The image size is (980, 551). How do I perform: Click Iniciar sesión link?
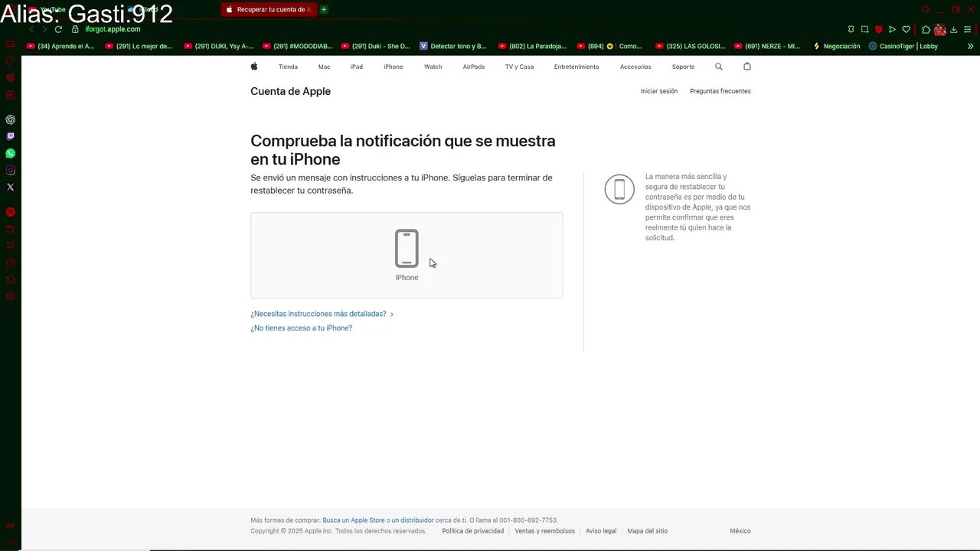tap(659, 91)
